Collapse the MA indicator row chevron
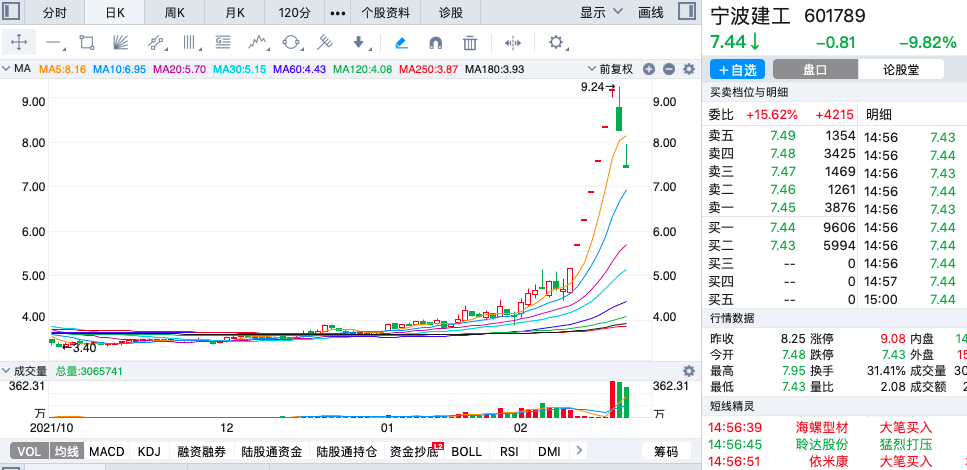Viewport: 967px width, 470px height. (6, 69)
